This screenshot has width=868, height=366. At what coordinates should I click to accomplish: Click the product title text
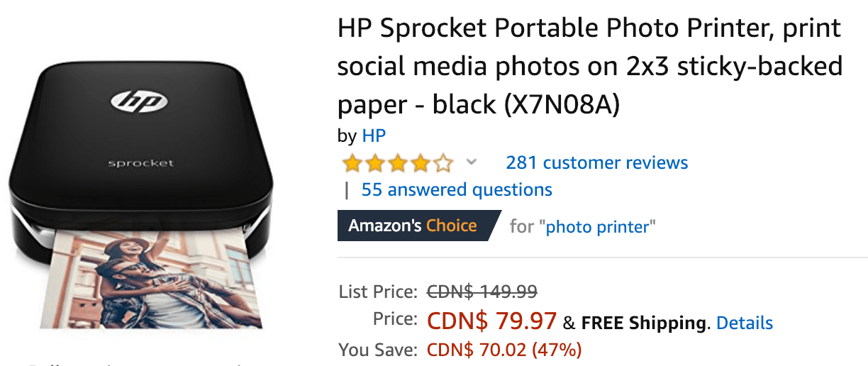590,67
